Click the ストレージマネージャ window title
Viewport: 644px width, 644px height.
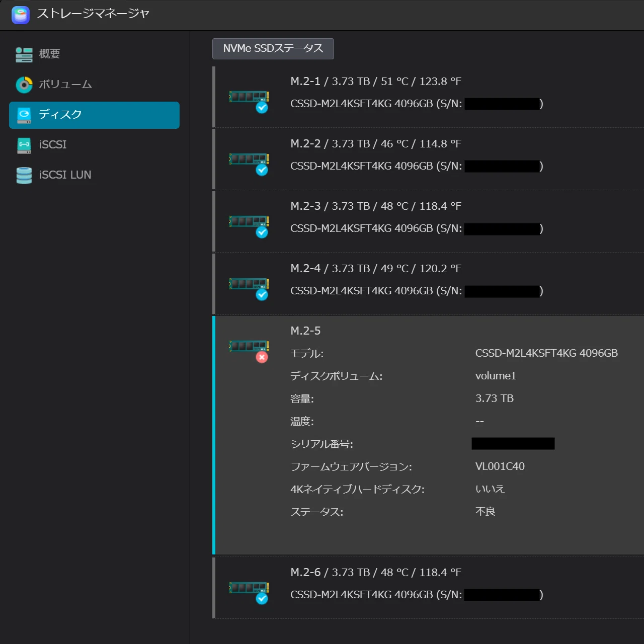(x=93, y=14)
